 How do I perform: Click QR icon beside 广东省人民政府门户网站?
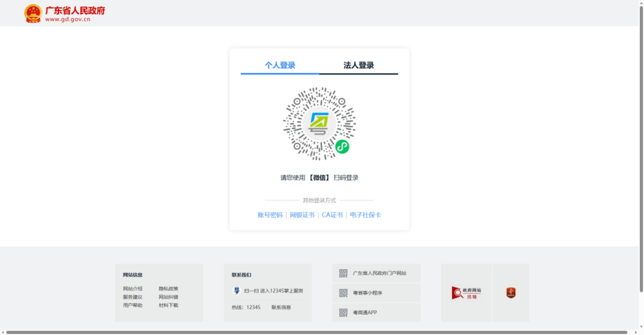pos(343,273)
